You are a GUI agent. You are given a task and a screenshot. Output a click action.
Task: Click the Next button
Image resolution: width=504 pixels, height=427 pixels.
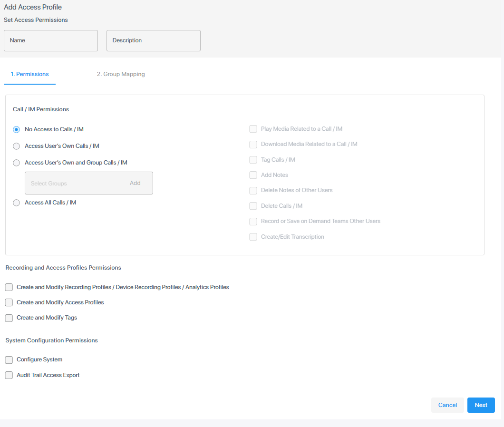[x=481, y=405]
